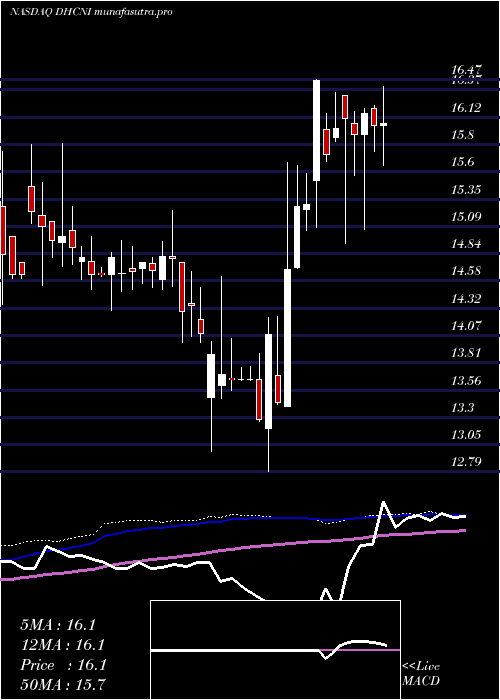The image size is (500, 700).
Task: Click the 16.47 price axis label
Action: coord(466,70)
